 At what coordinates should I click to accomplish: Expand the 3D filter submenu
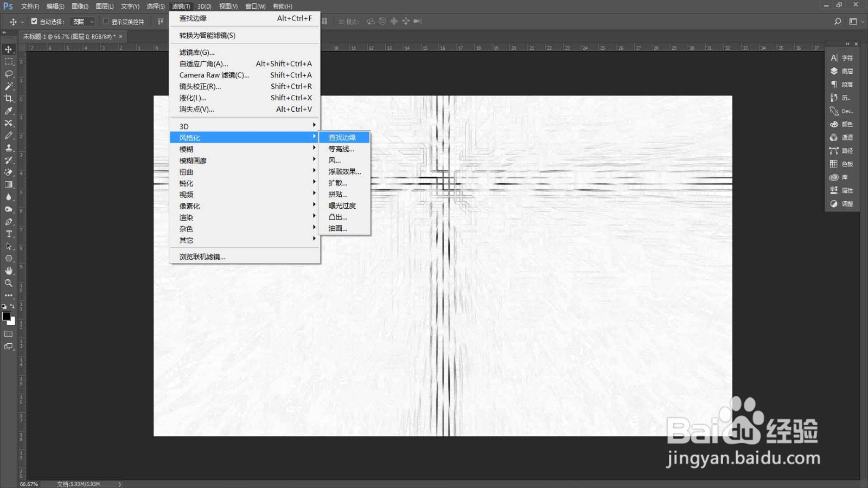245,126
